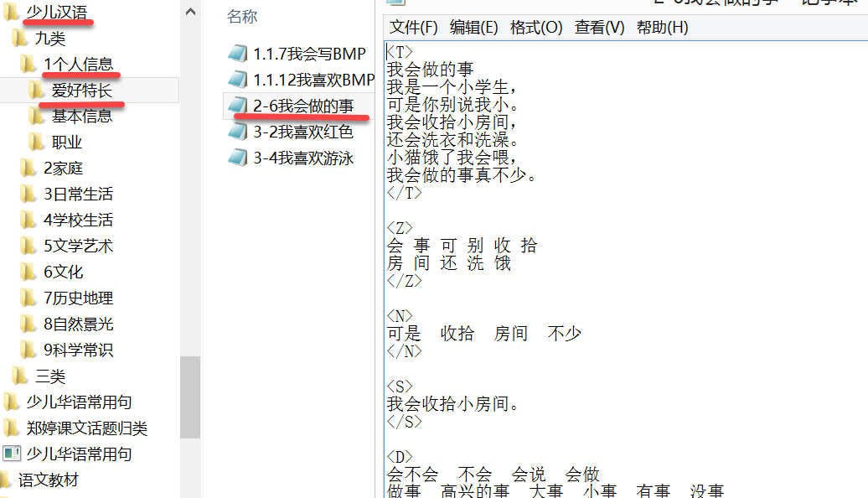868x498 pixels.
Task: Click the 爱好特长 folder icon
Action: point(37,90)
